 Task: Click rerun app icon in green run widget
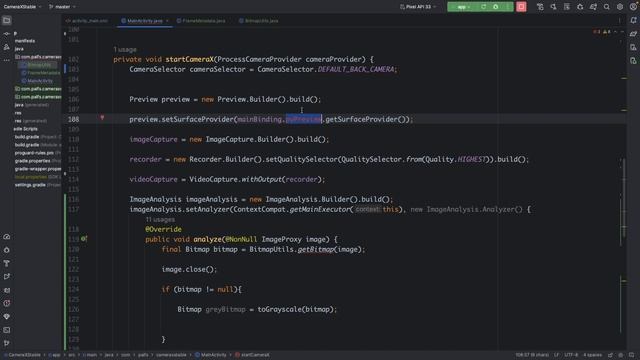484,7
